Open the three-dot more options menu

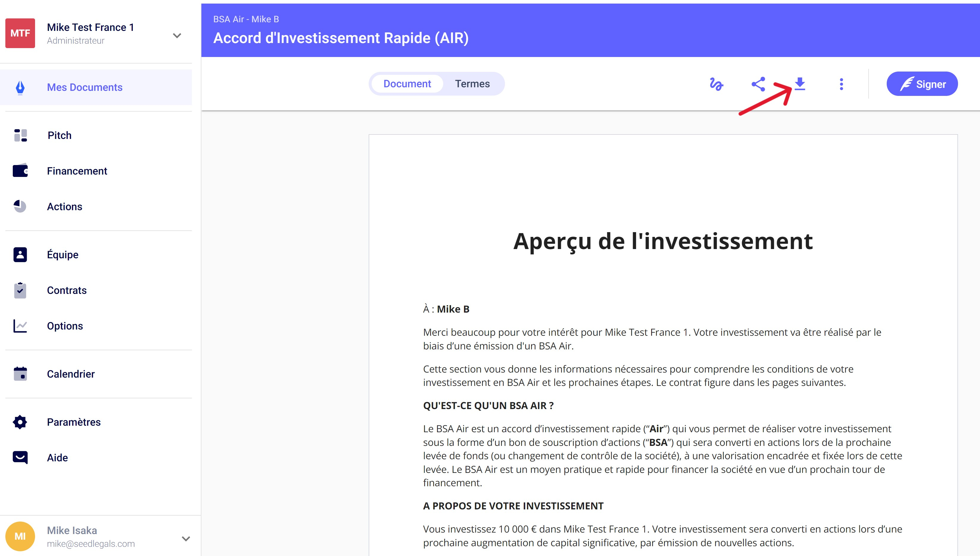tap(841, 84)
